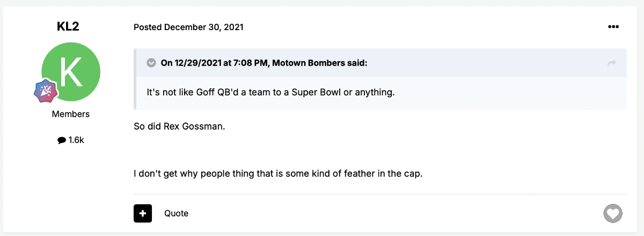Collapse the Motown Bombers quote block
This screenshot has height=236, width=644.
pyautogui.click(x=151, y=63)
